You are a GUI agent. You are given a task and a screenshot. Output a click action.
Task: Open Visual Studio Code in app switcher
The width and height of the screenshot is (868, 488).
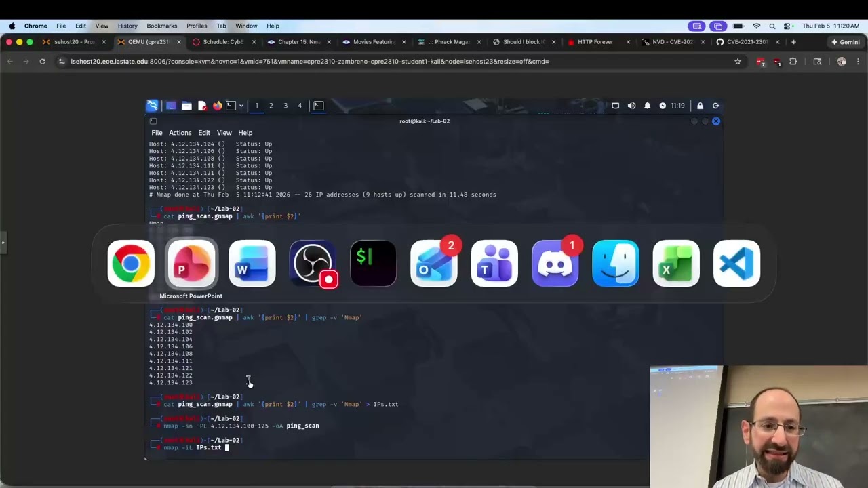pos(736,264)
